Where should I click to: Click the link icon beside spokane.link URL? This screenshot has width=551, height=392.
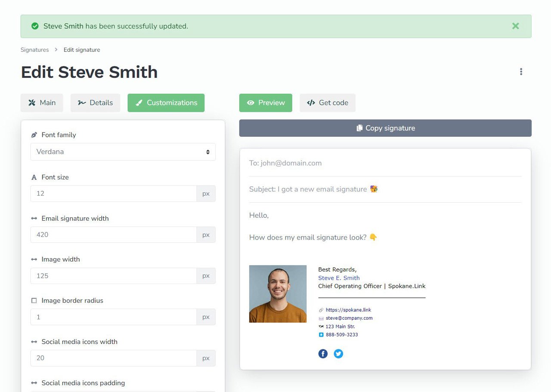(321, 310)
